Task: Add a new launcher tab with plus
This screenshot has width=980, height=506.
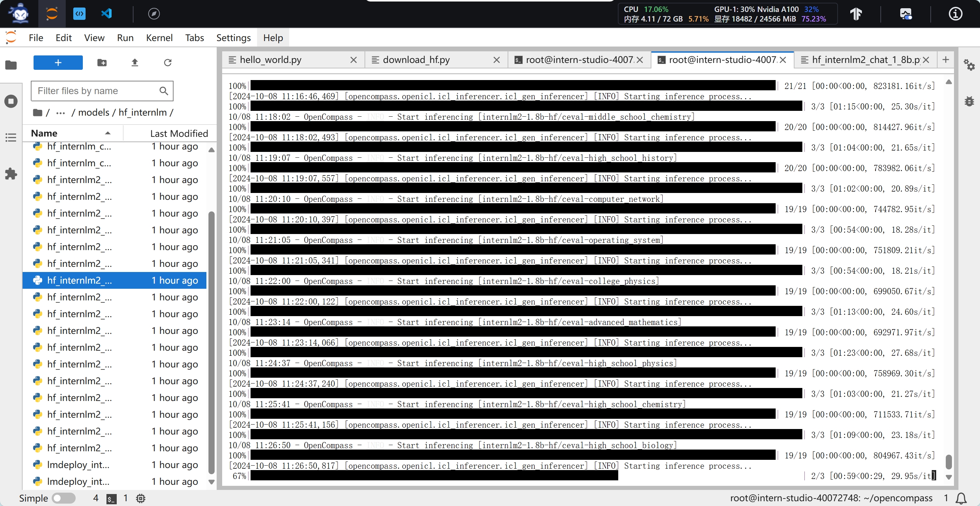Action: [x=945, y=60]
